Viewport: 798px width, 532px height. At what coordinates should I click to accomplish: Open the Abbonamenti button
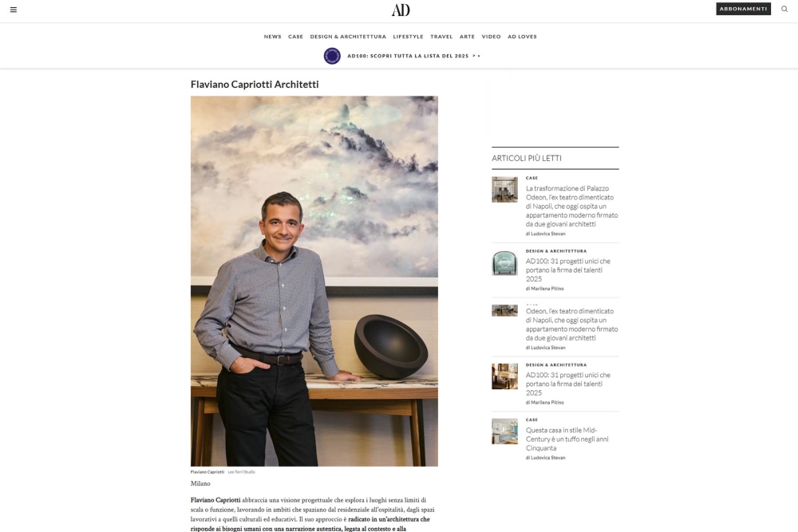pos(743,9)
